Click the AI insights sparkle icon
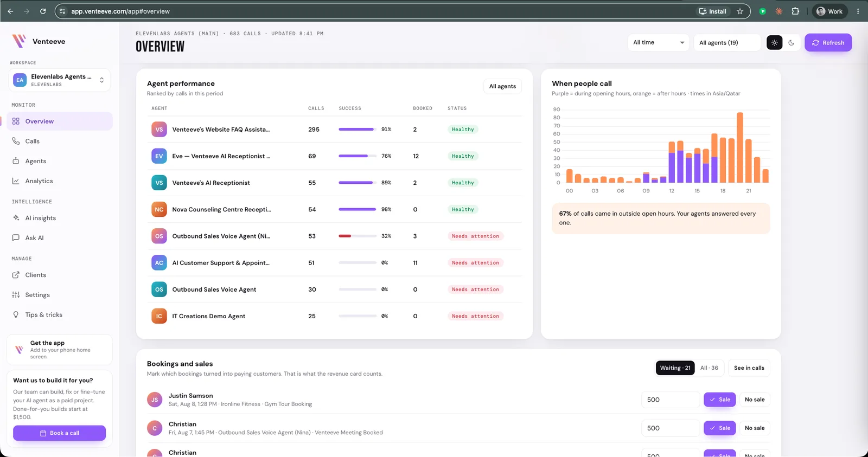Image resolution: width=868 pixels, height=457 pixels. coord(16,218)
